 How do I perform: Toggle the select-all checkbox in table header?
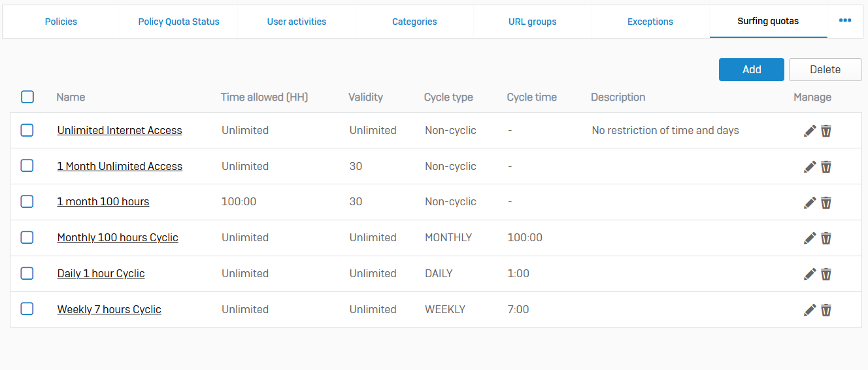point(27,97)
